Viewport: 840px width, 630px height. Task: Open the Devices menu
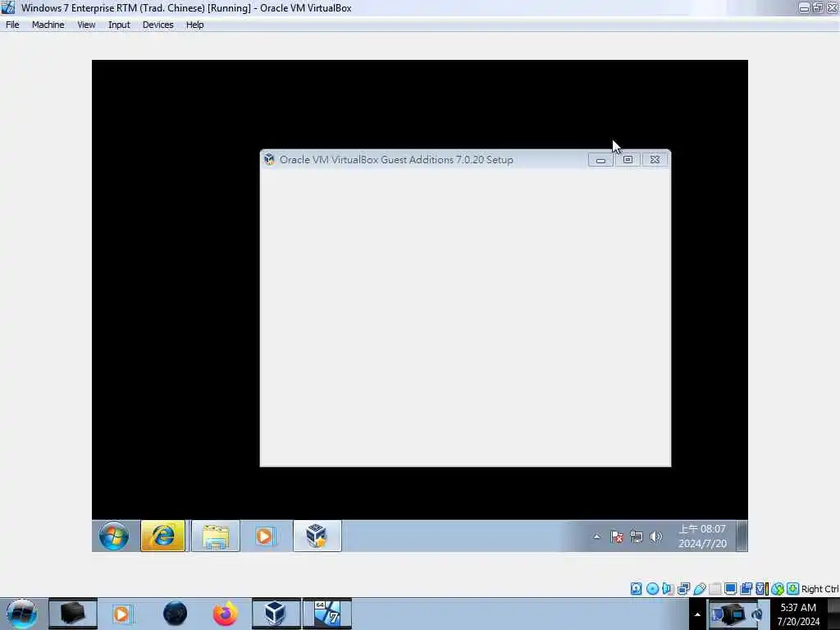158,25
